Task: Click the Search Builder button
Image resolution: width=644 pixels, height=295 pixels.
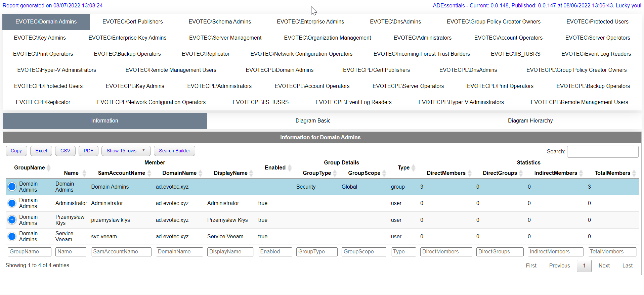Action: 174,151
